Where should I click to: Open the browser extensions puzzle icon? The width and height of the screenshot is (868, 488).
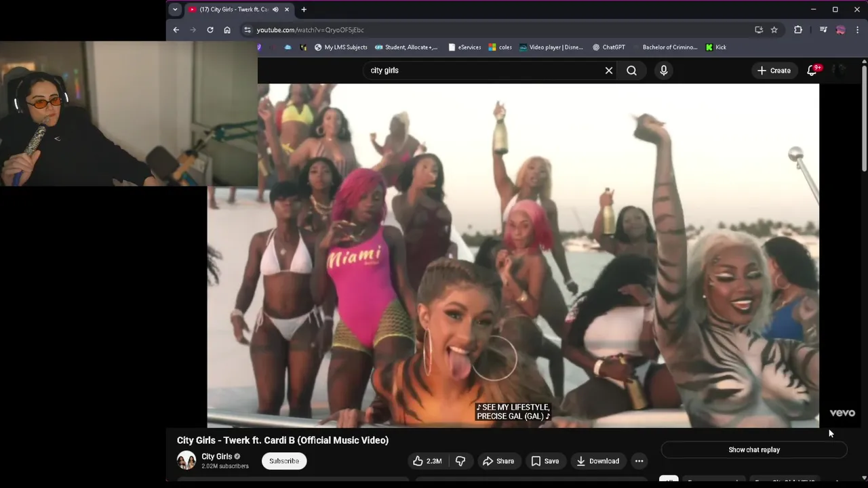click(x=798, y=30)
